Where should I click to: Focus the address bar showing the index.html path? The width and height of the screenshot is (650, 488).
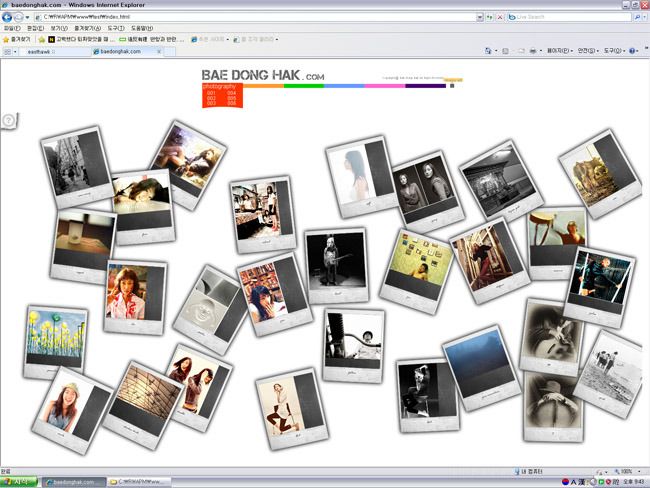click(x=255, y=17)
